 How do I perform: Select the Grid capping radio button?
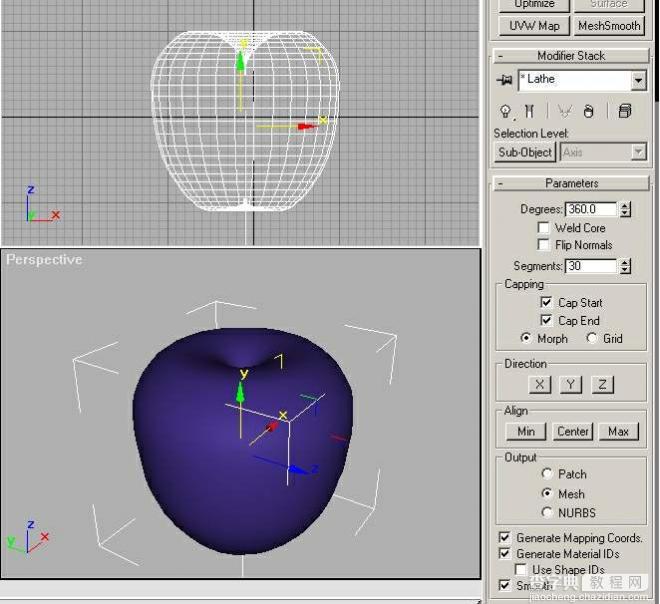click(x=592, y=338)
